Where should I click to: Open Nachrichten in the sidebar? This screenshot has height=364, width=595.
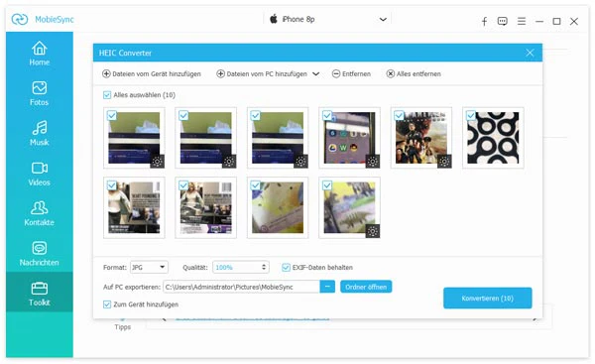(39, 254)
